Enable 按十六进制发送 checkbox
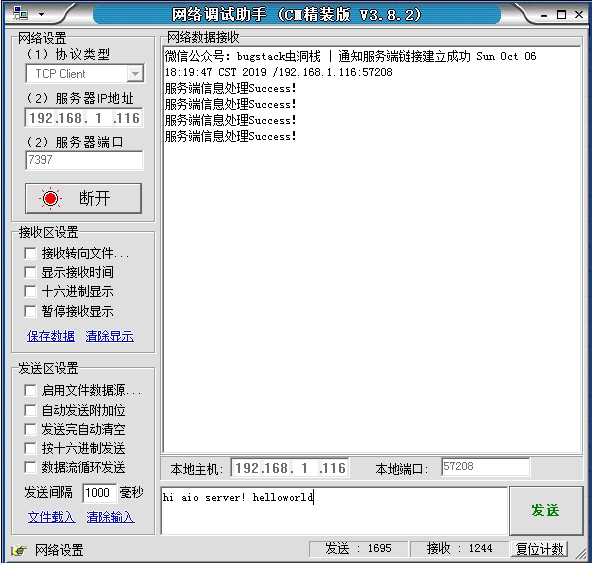This screenshot has width=592, height=563. pyautogui.click(x=30, y=448)
